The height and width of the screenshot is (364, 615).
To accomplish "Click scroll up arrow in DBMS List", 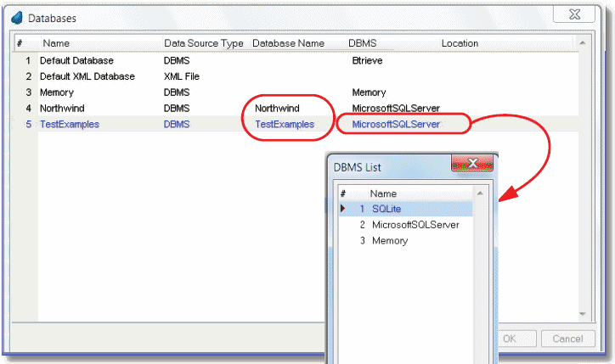I will click(480, 193).
